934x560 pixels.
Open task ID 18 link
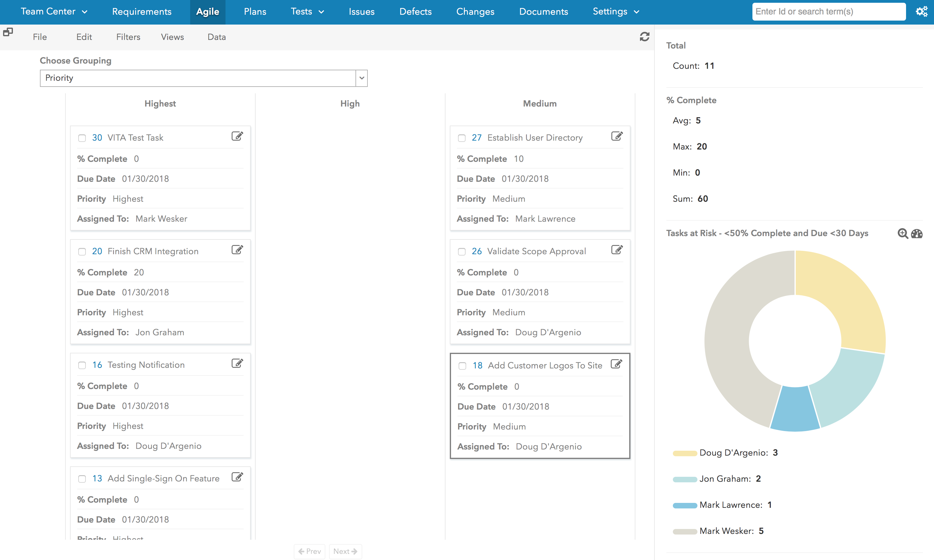(x=477, y=366)
